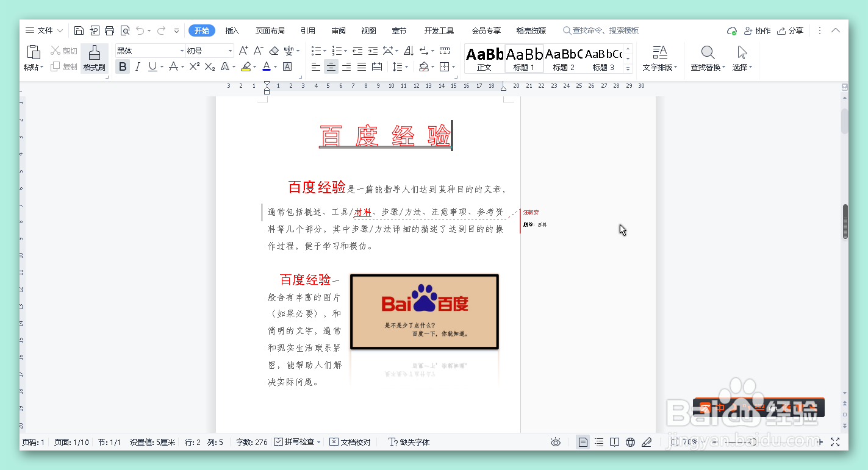Align paragraph text to the left
The width and height of the screenshot is (868, 470).
coord(316,66)
